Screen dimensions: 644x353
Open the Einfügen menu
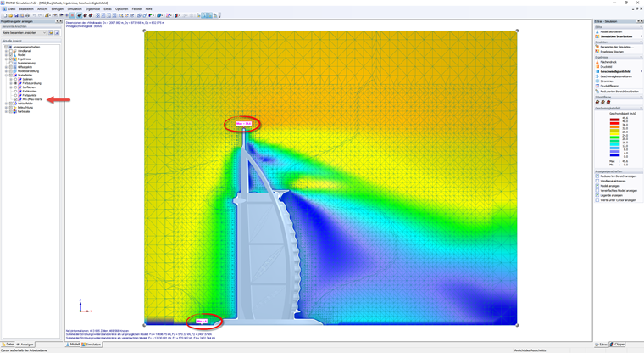point(58,9)
